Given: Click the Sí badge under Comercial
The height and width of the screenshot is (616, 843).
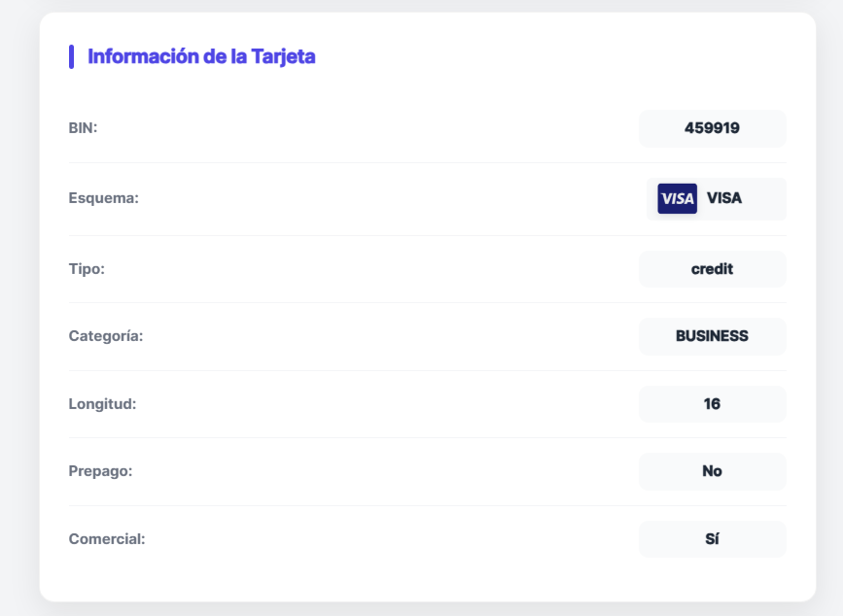Looking at the screenshot, I should tap(712, 538).
